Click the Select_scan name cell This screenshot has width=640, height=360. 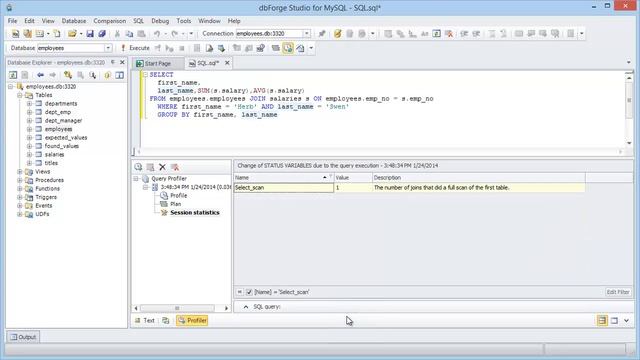point(284,188)
